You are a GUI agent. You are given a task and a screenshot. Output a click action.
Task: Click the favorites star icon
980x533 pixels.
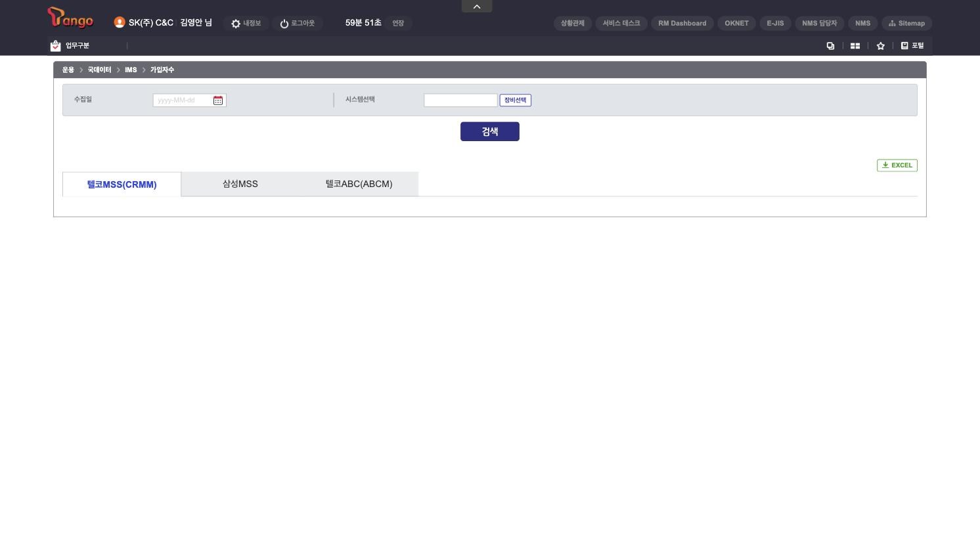(881, 46)
